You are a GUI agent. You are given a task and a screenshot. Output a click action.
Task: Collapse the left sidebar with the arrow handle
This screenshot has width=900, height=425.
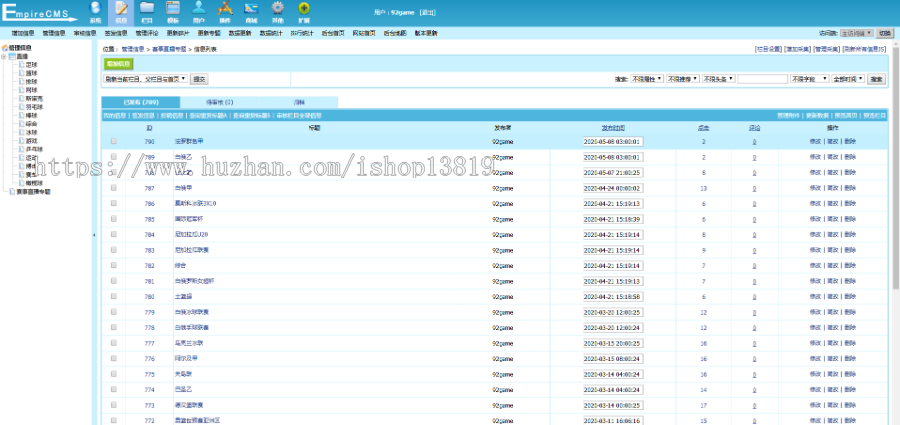94,235
